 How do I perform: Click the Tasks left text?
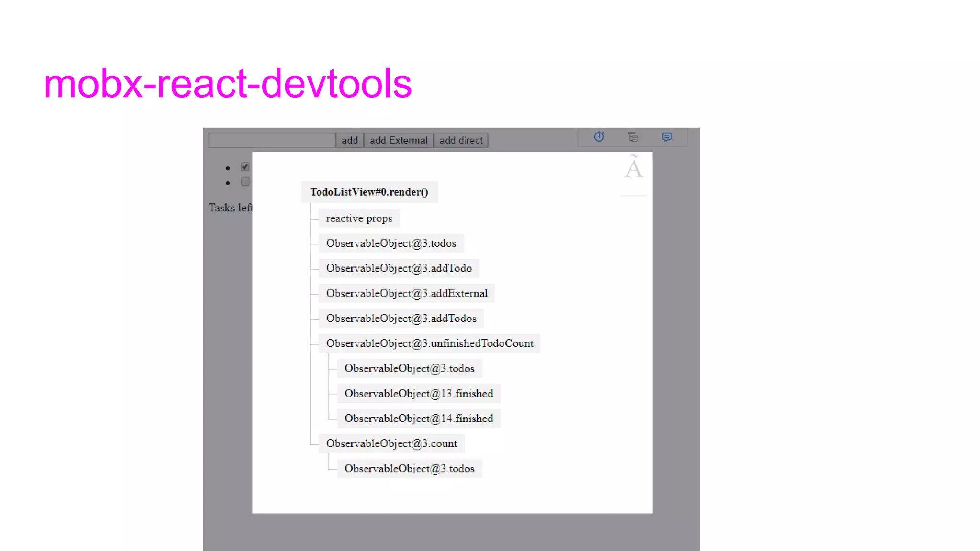coord(230,208)
